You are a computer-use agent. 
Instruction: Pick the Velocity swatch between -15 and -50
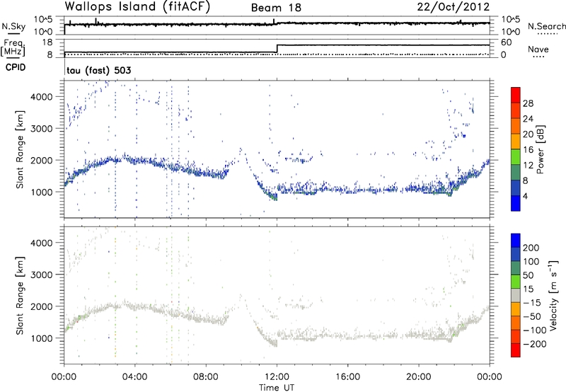pos(516,309)
